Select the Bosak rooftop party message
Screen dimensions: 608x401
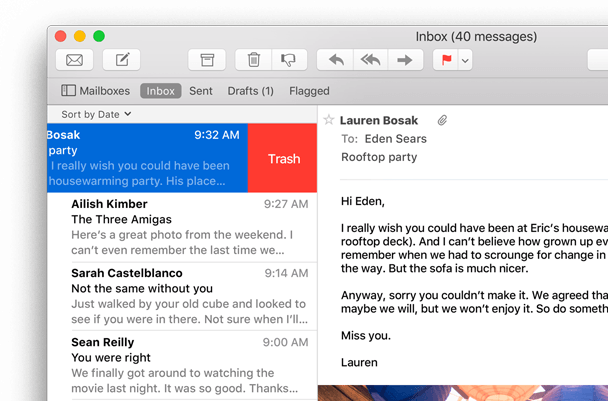click(x=147, y=158)
